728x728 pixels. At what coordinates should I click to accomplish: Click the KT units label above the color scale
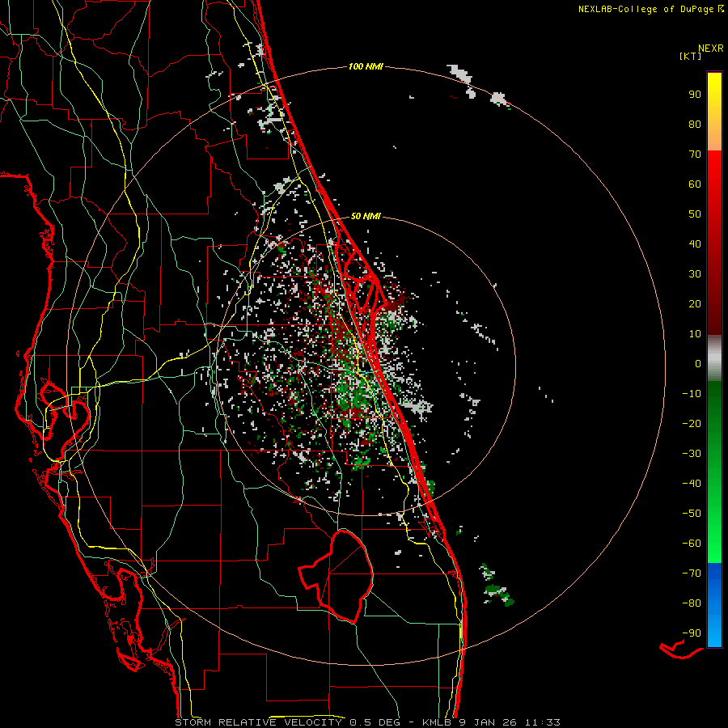click(690, 56)
